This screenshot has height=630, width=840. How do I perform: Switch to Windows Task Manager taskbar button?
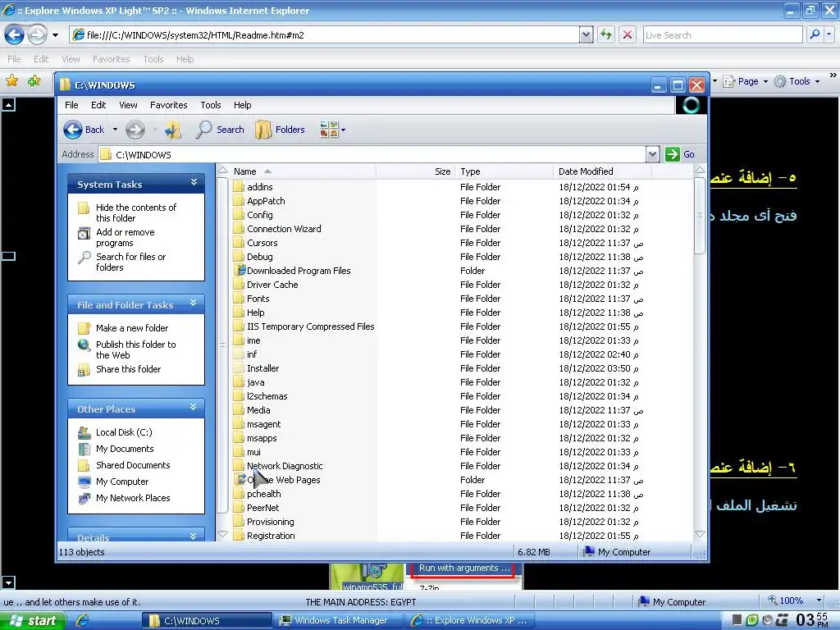(x=340, y=620)
